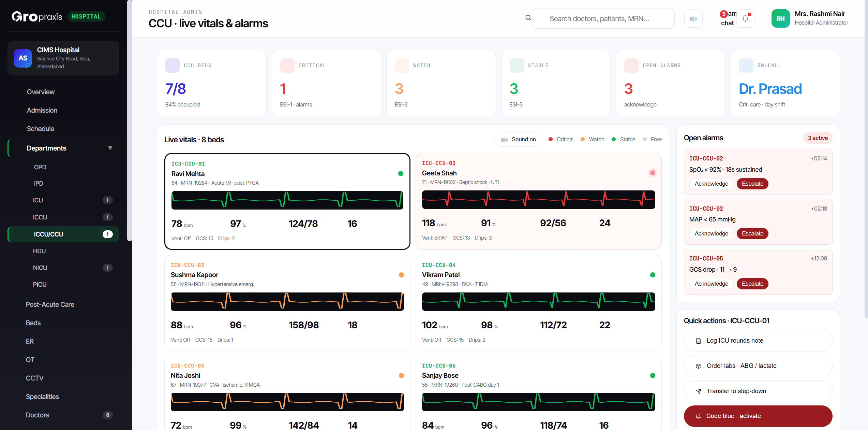The height and width of the screenshot is (430, 868).
Task: Open the Overview menu item
Action: [x=63, y=92]
